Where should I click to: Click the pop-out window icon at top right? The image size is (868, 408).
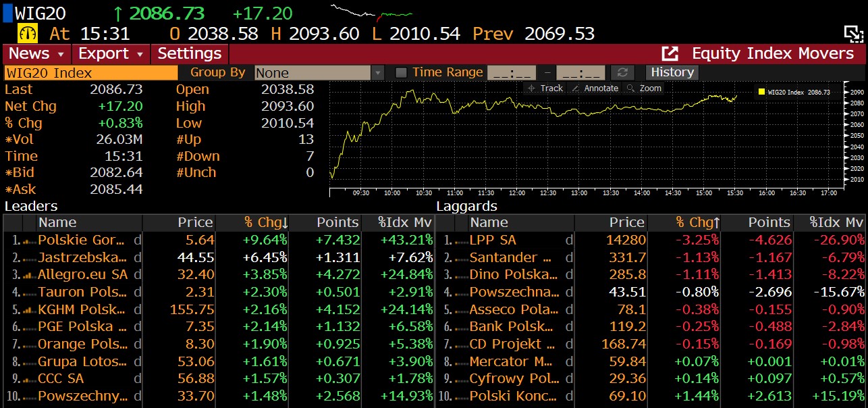(854, 34)
